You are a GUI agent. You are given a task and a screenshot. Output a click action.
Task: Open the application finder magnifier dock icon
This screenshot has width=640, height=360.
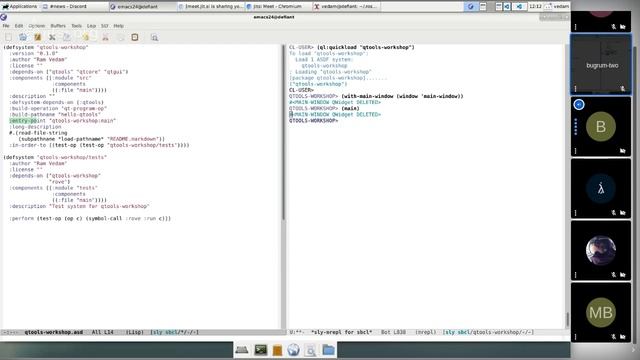[310, 350]
